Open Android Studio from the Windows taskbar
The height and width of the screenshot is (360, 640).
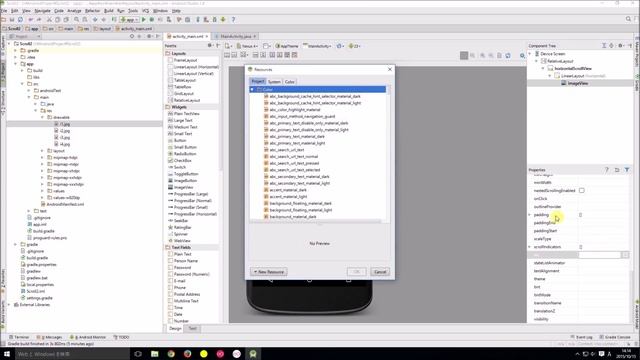pyautogui.click(x=253, y=354)
